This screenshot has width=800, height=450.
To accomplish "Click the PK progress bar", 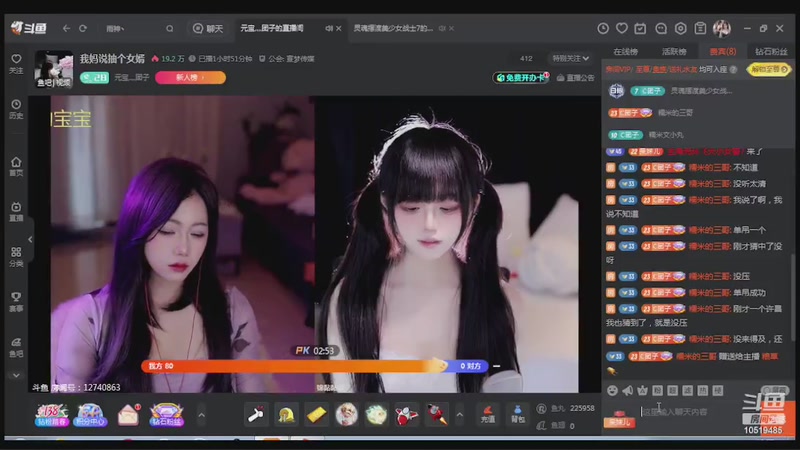I will (314, 366).
